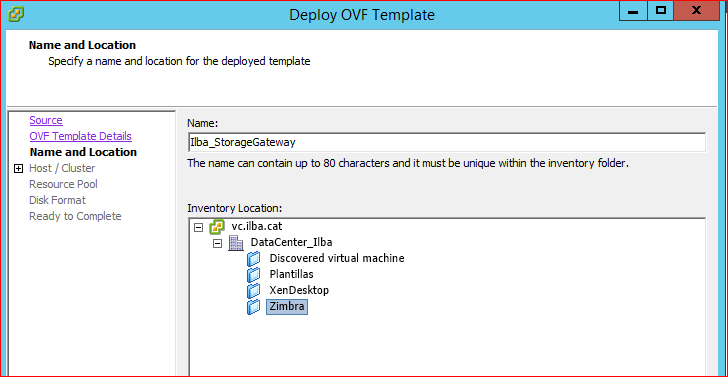Image resolution: width=728 pixels, height=377 pixels.
Task: Click the folder icon beside Plantillas
Action: (254, 274)
